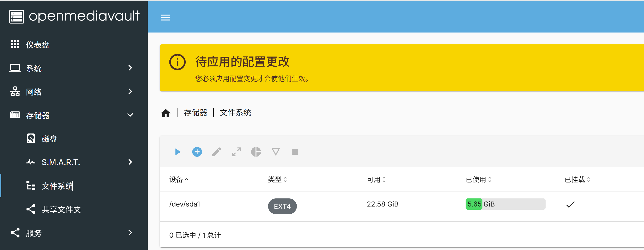Click the square stop icon in the toolbar

coord(295,152)
